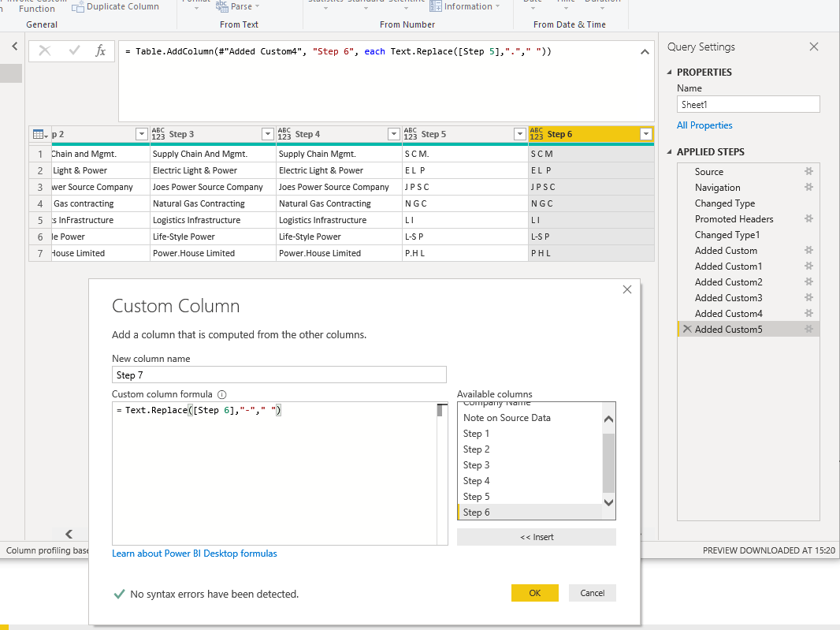Open the gear settings for Source step
The height and width of the screenshot is (630, 840).
(808, 172)
